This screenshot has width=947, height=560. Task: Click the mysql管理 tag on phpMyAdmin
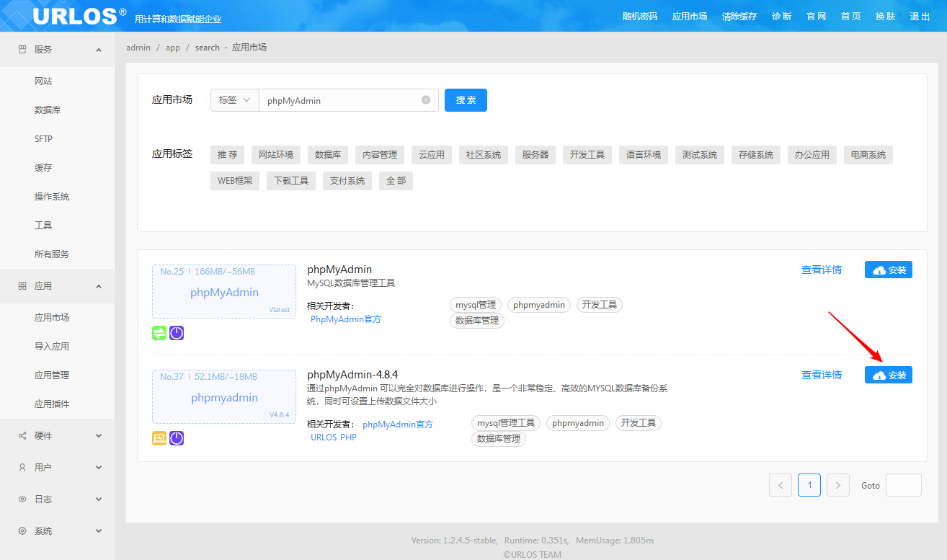[476, 305]
